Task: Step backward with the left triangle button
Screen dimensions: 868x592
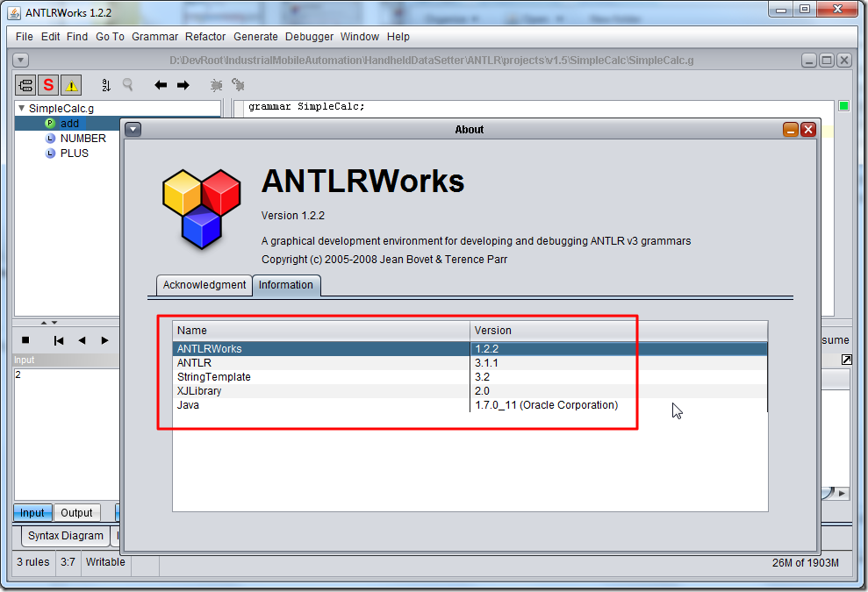Action: pos(82,340)
